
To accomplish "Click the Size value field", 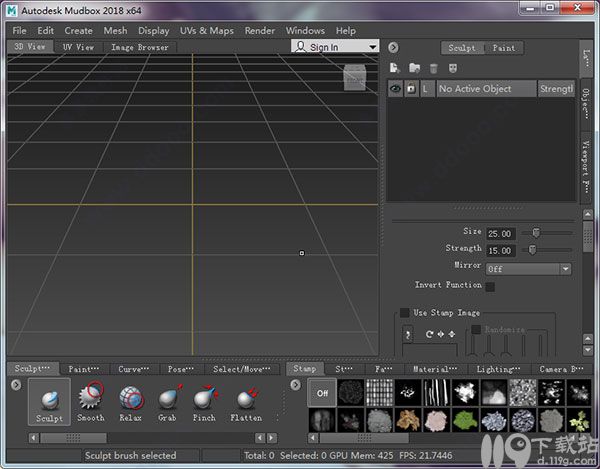I will [501, 233].
